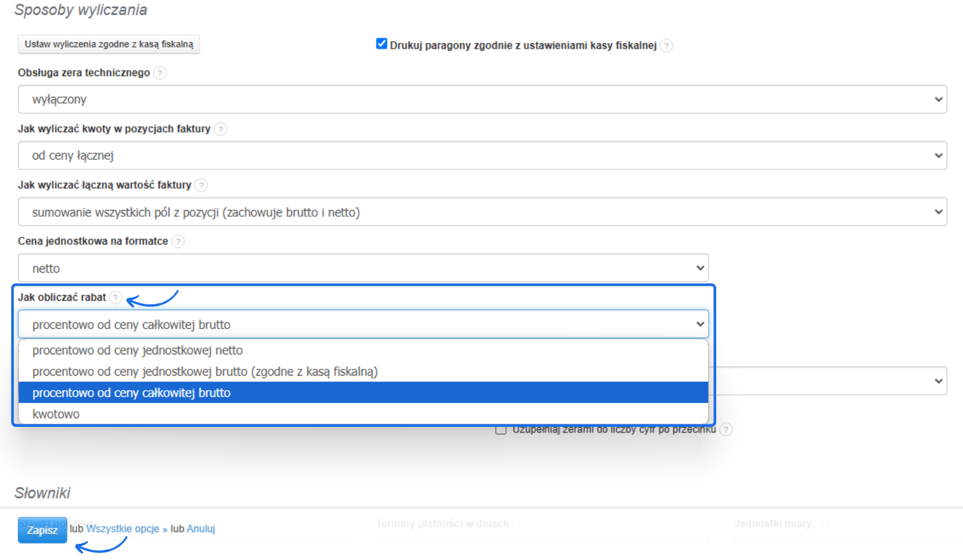
Task: Open help tooltip for Cena jednostkowa na formatce
Action: 178,242
